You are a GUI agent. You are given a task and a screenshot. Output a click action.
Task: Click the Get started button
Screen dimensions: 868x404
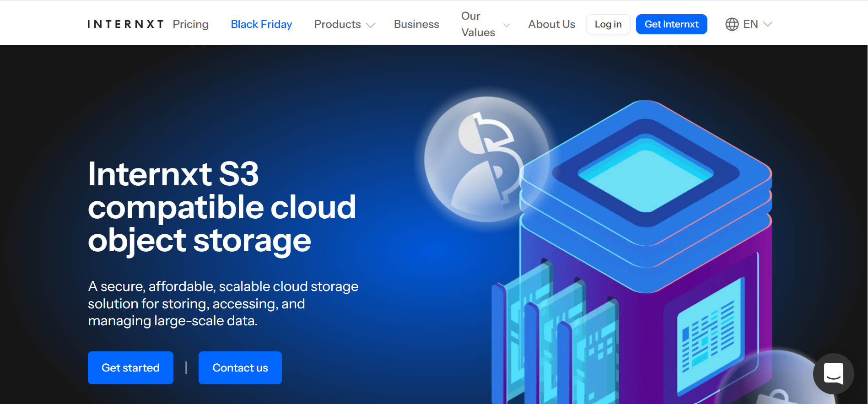(x=130, y=368)
